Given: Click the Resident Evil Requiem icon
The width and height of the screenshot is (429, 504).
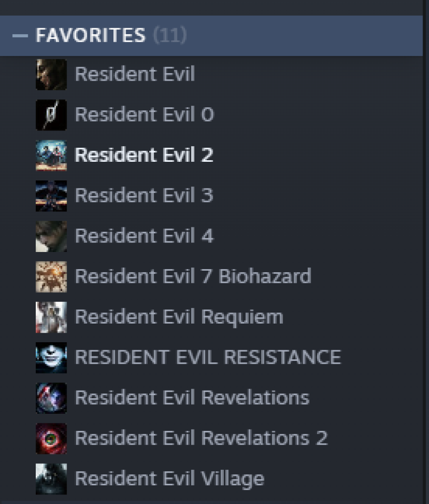Looking at the screenshot, I should tap(51, 317).
